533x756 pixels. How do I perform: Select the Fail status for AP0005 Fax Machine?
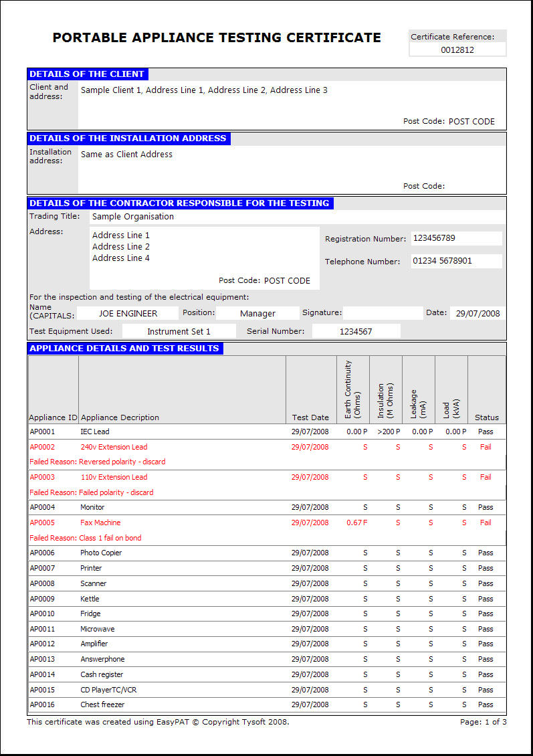click(x=486, y=523)
